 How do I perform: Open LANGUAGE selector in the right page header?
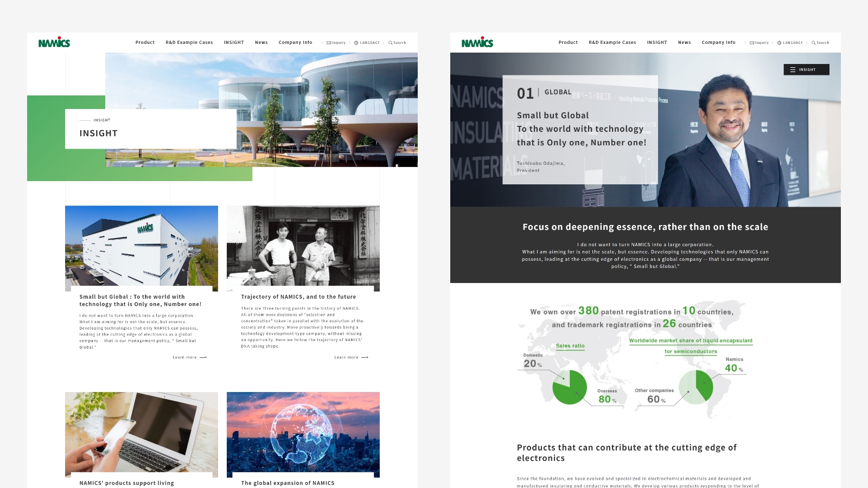[x=790, y=43]
